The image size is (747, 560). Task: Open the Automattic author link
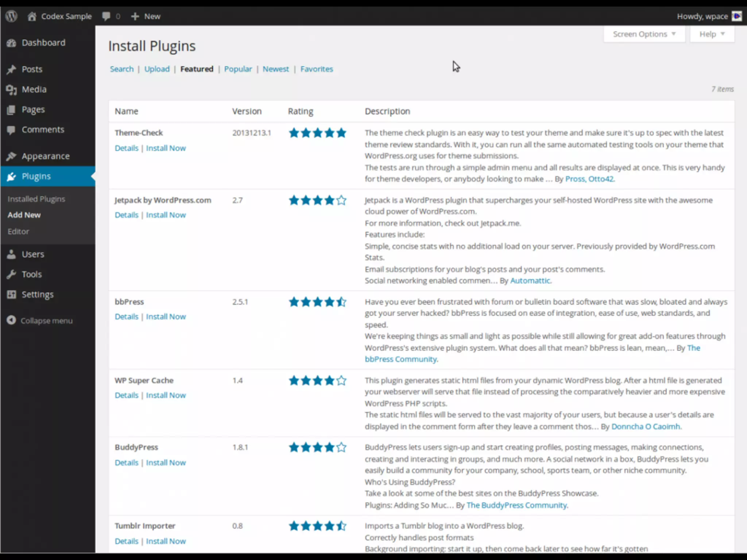(530, 281)
